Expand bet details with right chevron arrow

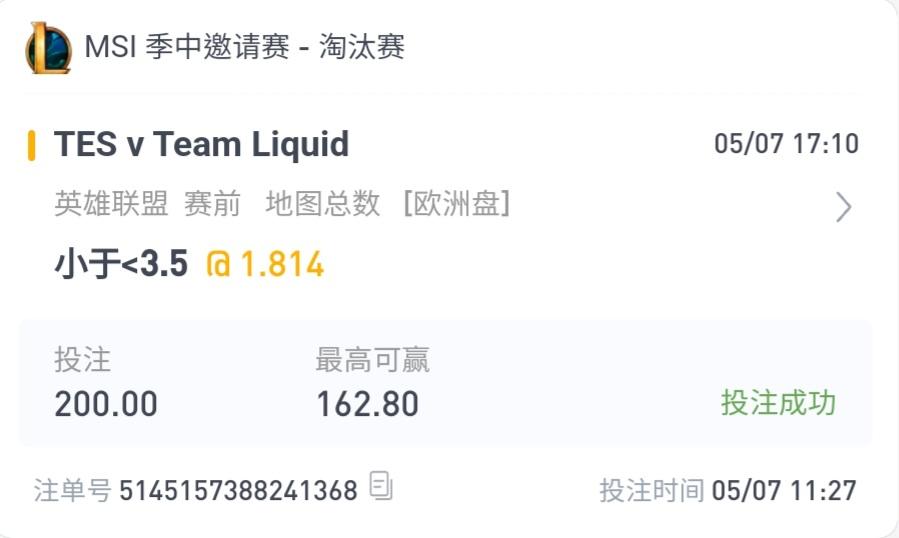coord(843,206)
